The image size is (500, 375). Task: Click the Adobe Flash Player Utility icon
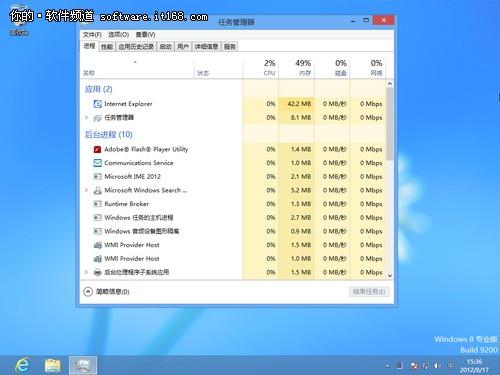pyautogui.click(x=97, y=149)
